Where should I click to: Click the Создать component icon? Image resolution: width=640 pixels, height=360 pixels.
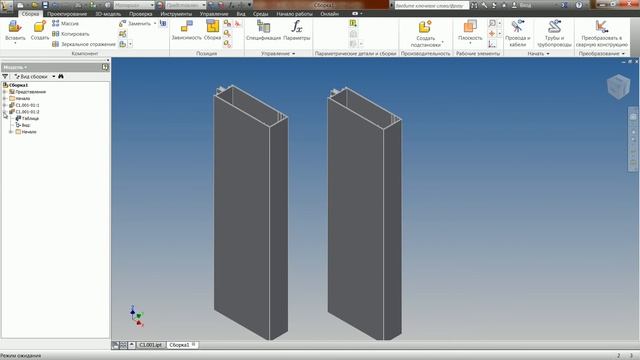40,27
